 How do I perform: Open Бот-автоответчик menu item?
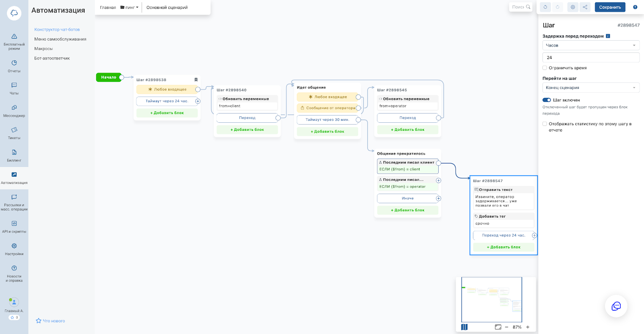(x=52, y=58)
